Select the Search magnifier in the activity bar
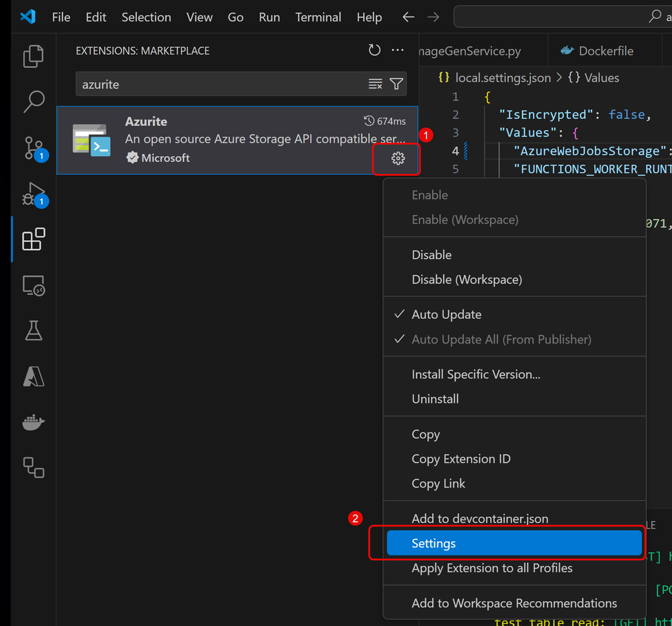This screenshot has height=626, width=672. pos(33,101)
